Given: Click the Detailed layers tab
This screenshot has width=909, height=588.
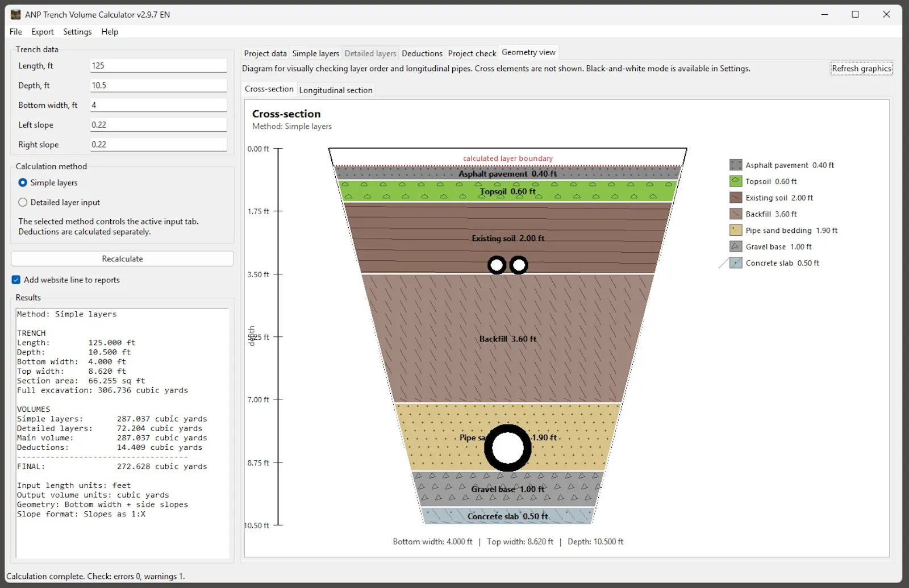Looking at the screenshot, I should pos(370,53).
